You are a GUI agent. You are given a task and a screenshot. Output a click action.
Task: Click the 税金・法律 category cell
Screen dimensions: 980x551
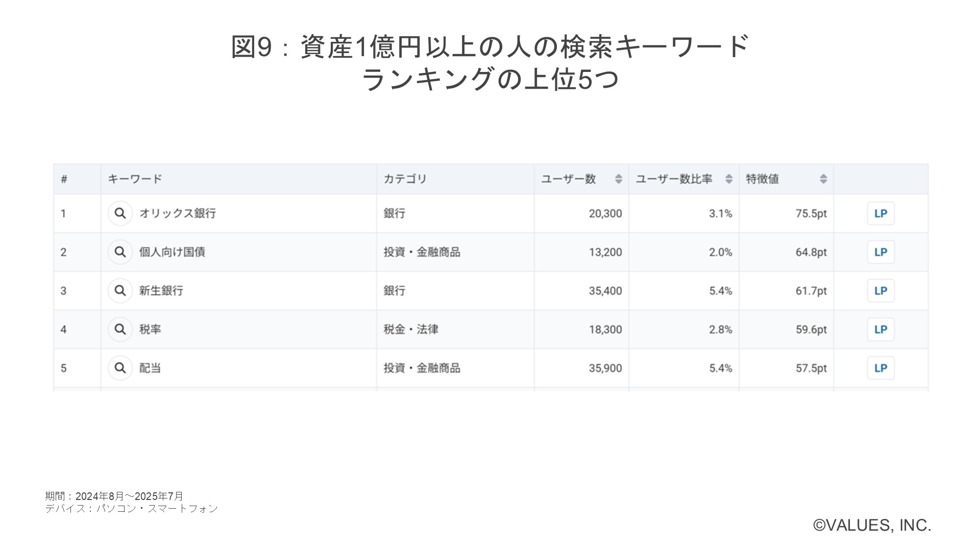pyautogui.click(x=411, y=330)
